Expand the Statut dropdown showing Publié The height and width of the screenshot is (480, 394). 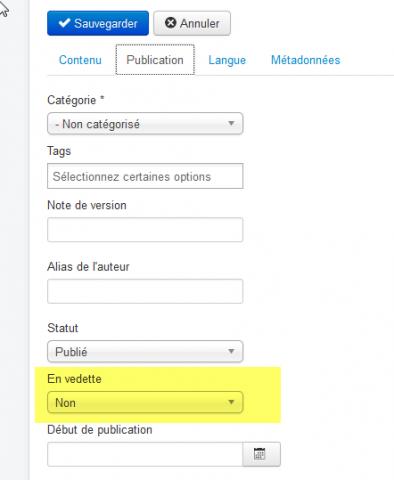coord(145,351)
